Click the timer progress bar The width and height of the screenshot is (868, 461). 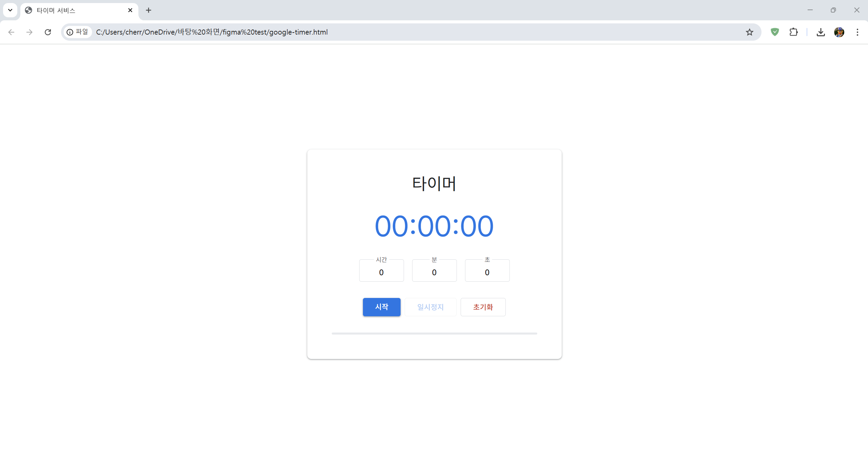pos(434,334)
